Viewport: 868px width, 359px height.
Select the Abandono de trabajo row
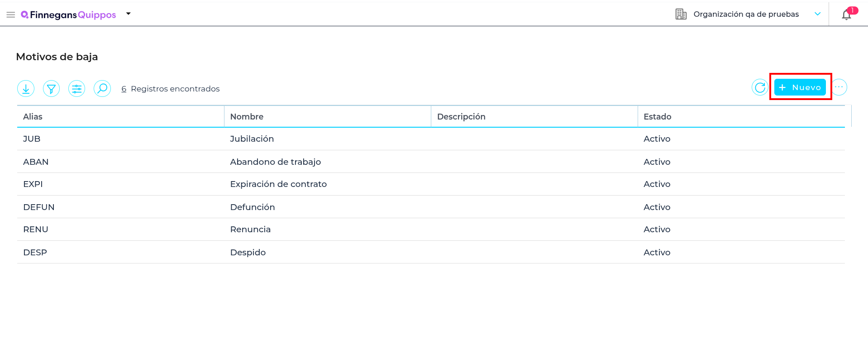(x=275, y=162)
